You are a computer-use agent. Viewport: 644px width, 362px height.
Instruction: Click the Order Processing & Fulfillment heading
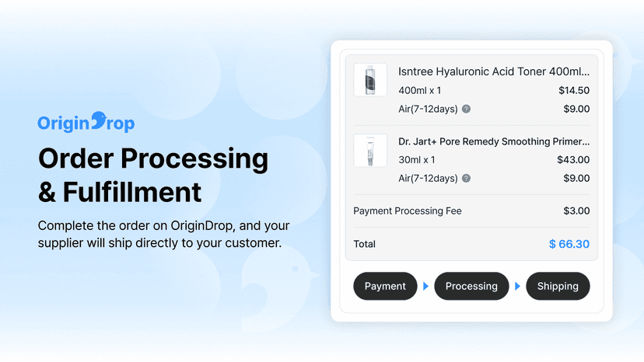153,176
